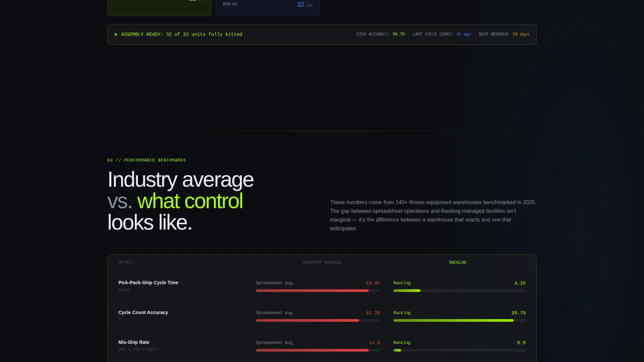The image size is (644, 362).
Task: Click the Cycle Count Accuracy metric name
Action: click(143, 312)
